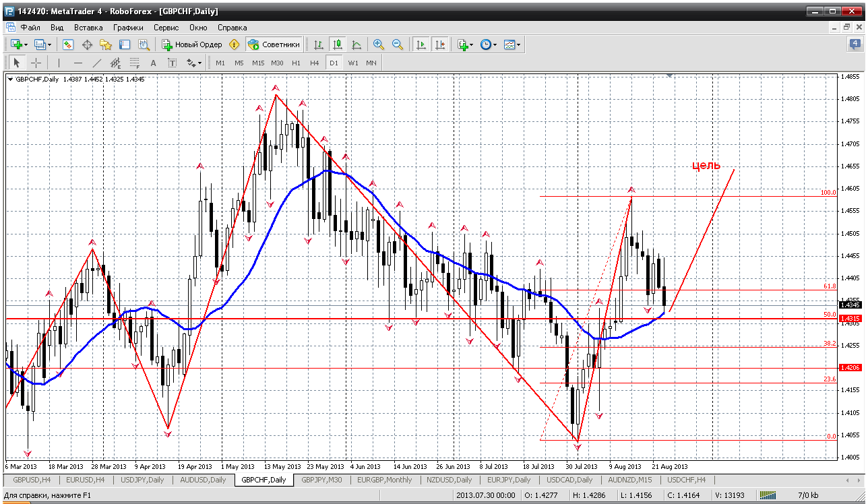The image size is (868, 504).
Task: Open the Market Watch window icon
Action: (68, 44)
